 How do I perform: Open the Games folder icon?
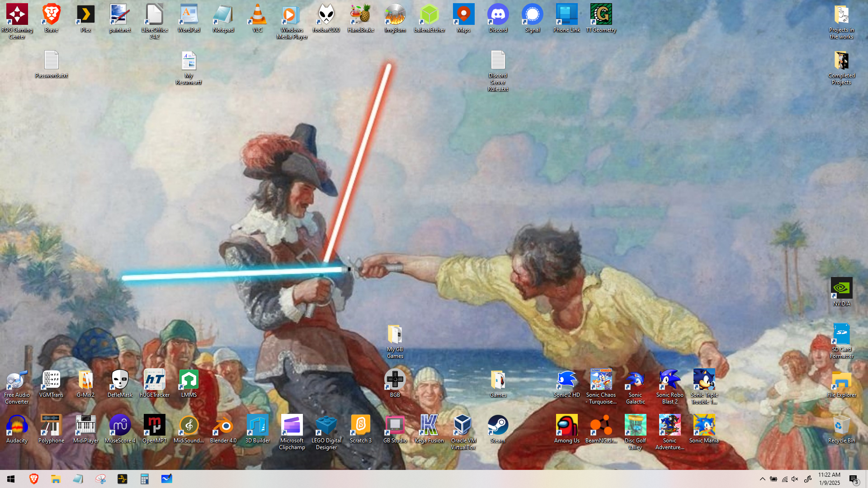498,383
